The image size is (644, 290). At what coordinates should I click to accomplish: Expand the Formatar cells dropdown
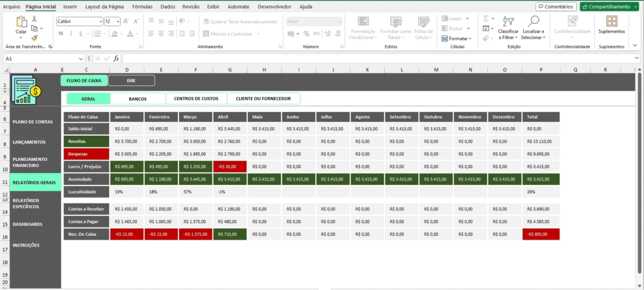(457, 38)
